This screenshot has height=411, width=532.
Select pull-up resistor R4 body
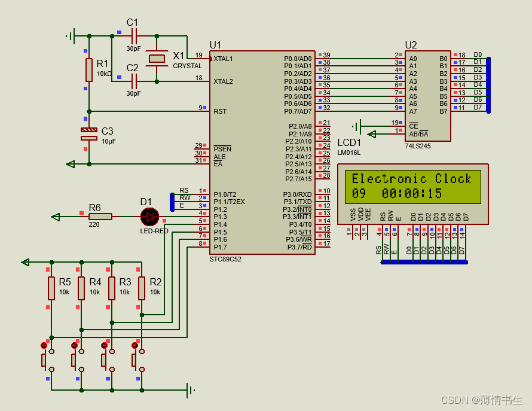(81, 288)
